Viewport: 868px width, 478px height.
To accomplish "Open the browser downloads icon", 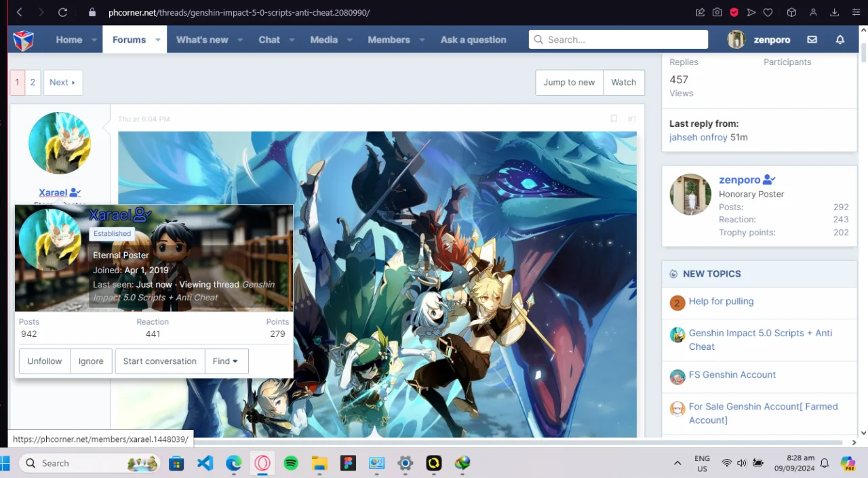I will [835, 12].
